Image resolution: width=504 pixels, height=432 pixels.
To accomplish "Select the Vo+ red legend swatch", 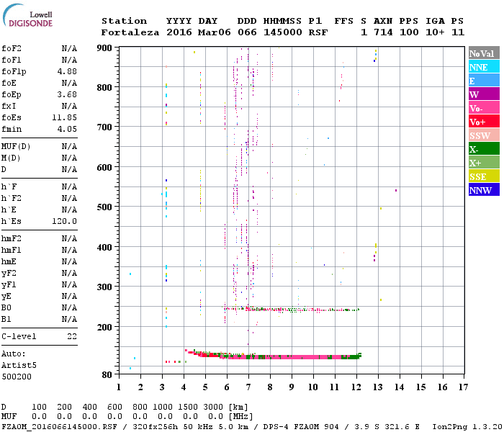I will [484, 122].
